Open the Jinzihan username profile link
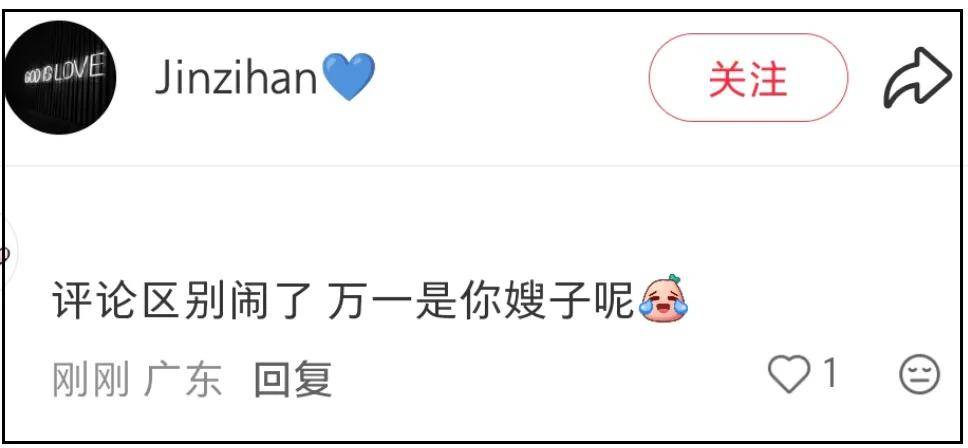Image resolution: width=968 pixels, height=448 pixels. [x=236, y=78]
